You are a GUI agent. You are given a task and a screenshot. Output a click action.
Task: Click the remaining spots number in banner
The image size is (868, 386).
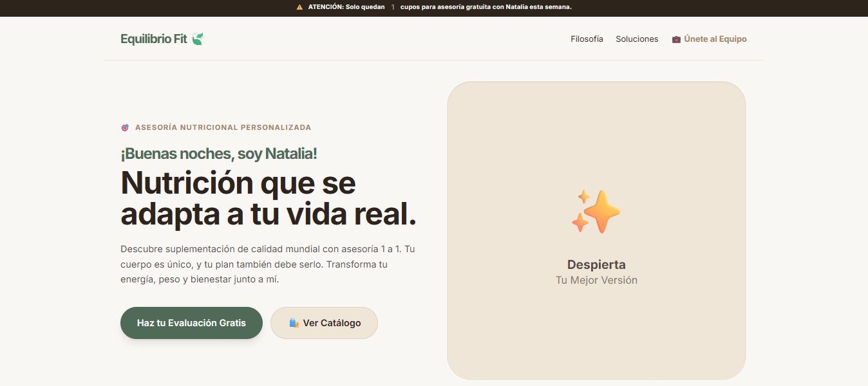(393, 7)
